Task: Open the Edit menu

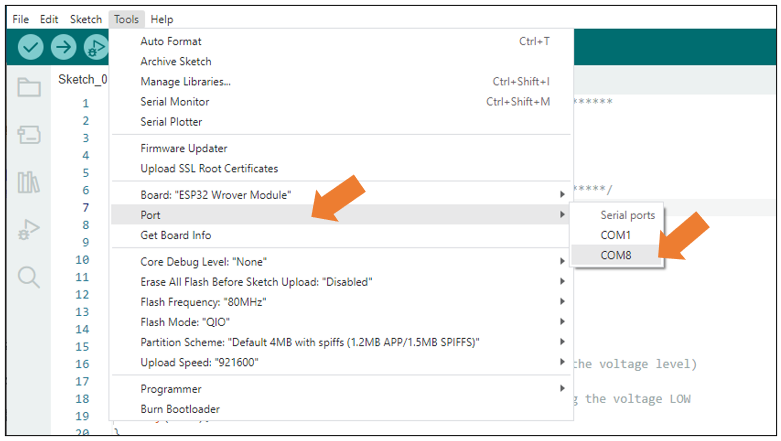Action: tap(49, 19)
